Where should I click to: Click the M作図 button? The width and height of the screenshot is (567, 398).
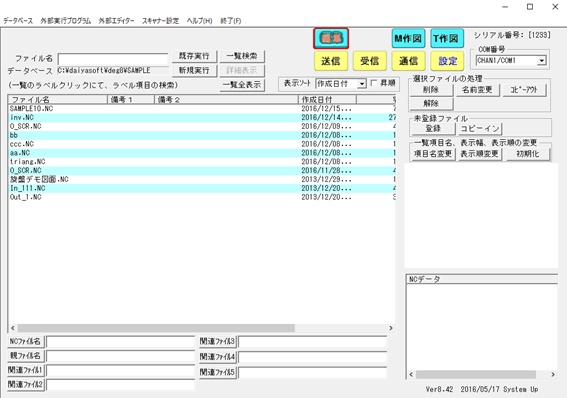408,38
